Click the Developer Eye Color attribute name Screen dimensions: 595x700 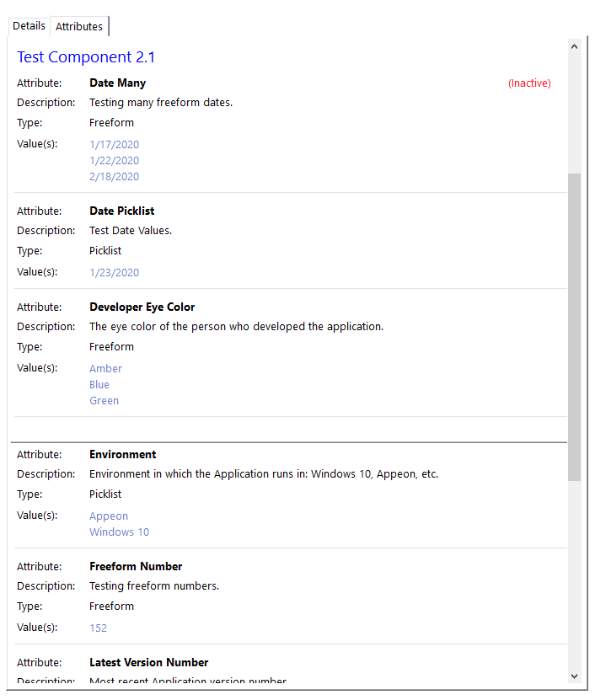coord(142,307)
